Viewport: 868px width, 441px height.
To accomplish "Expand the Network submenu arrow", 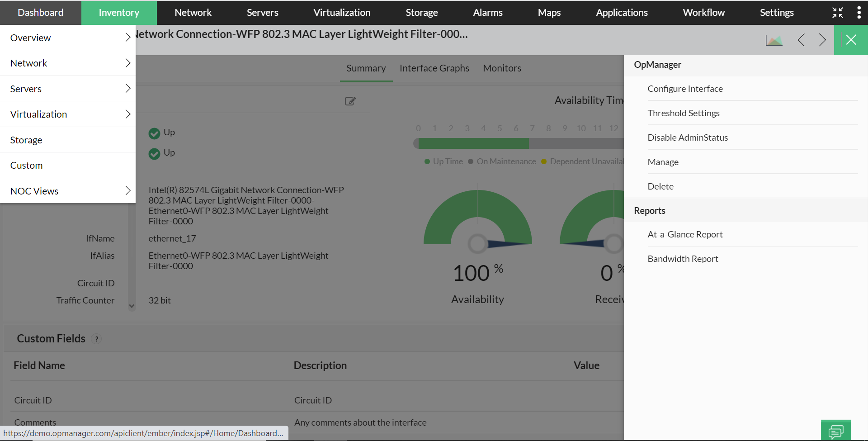I will [x=127, y=63].
